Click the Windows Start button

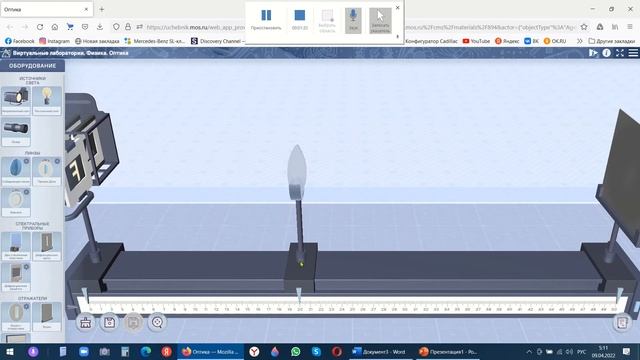click(x=10, y=352)
